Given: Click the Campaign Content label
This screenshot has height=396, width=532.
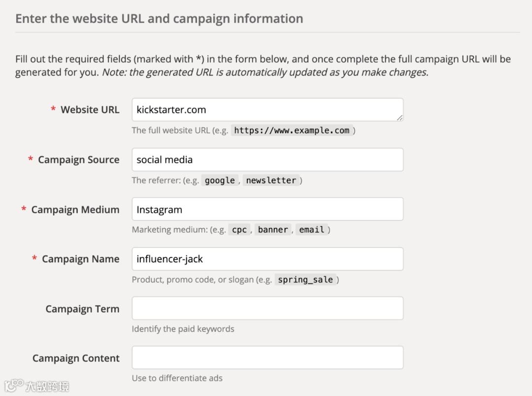Looking at the screenshot, I should pos(76,359).
